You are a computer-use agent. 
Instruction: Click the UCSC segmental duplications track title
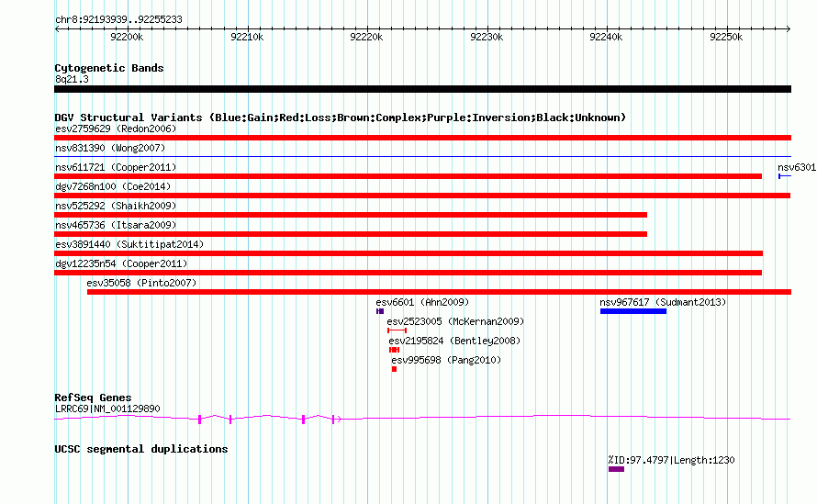tap(141, 449)
